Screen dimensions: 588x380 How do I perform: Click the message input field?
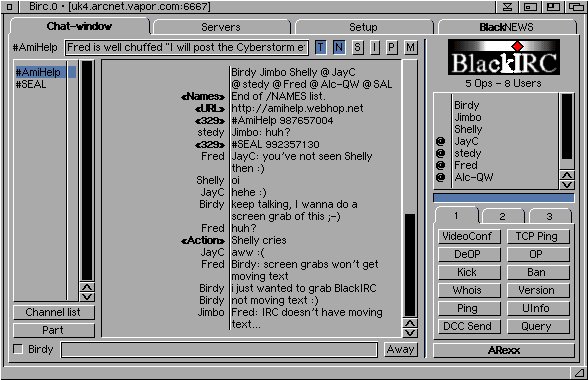pyautogui.click(x=219, y=350)
